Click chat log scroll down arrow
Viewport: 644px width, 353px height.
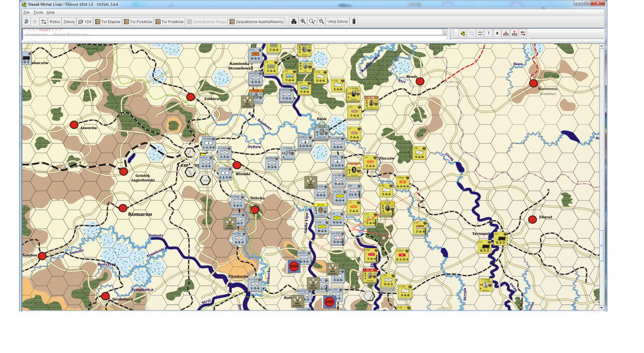[x=445, y=35]
